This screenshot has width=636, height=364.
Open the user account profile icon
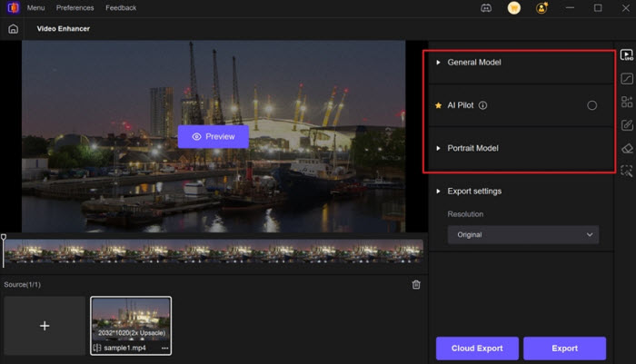542,7
